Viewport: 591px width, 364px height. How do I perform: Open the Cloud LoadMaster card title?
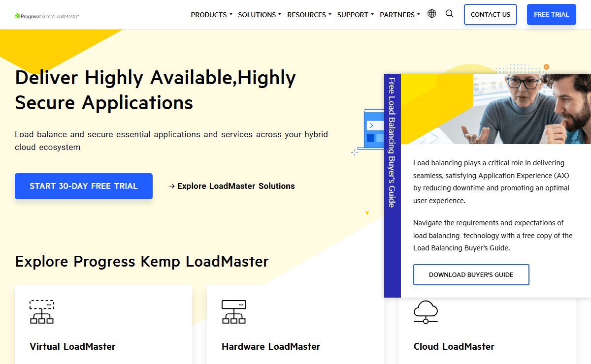pyautogui.click(x=454, y=346)
